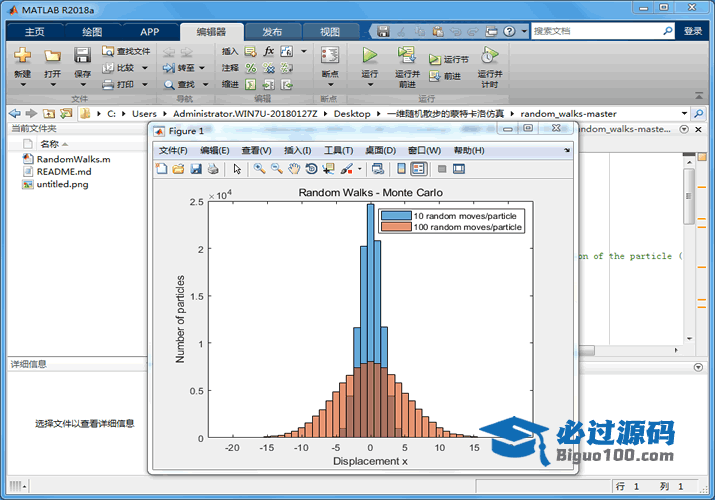
Task: Open the dropdown arrow under 断点
Action: [x=330, y=84]
